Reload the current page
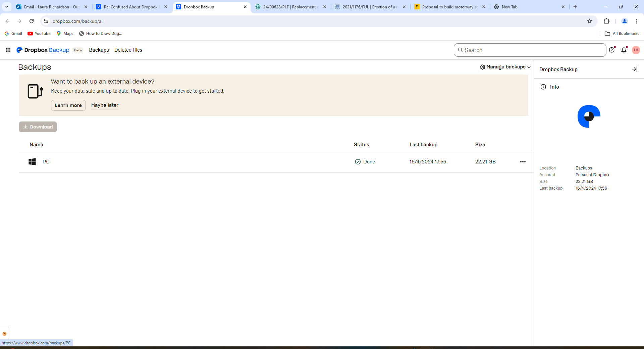The width and height of the screenshot is (644, 349). click(x=32, y=21)
